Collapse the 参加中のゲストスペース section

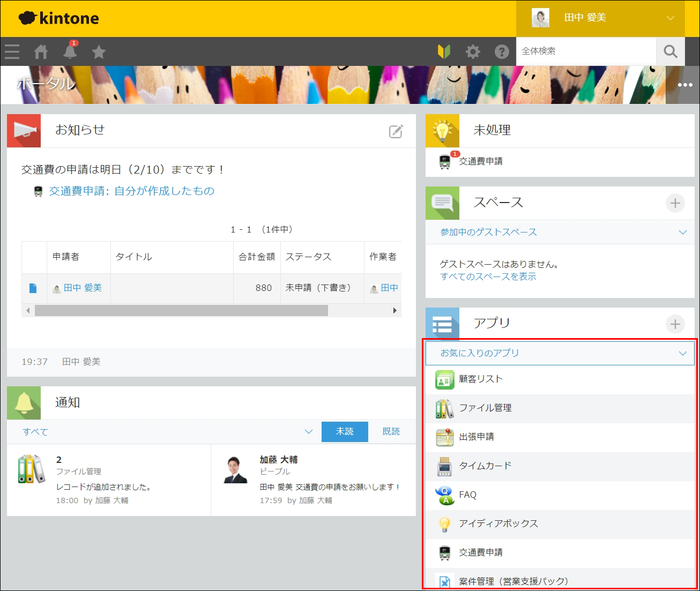coord(682,232)
